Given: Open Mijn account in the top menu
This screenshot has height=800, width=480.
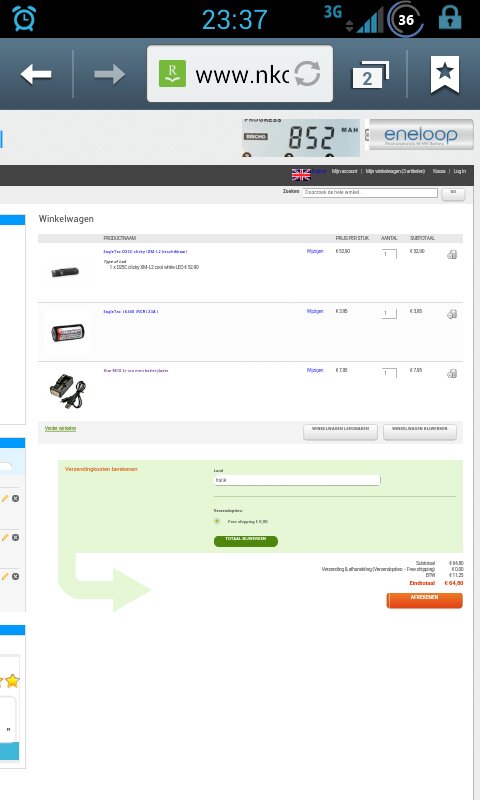Looking at the screenshot, I should 344,171.
